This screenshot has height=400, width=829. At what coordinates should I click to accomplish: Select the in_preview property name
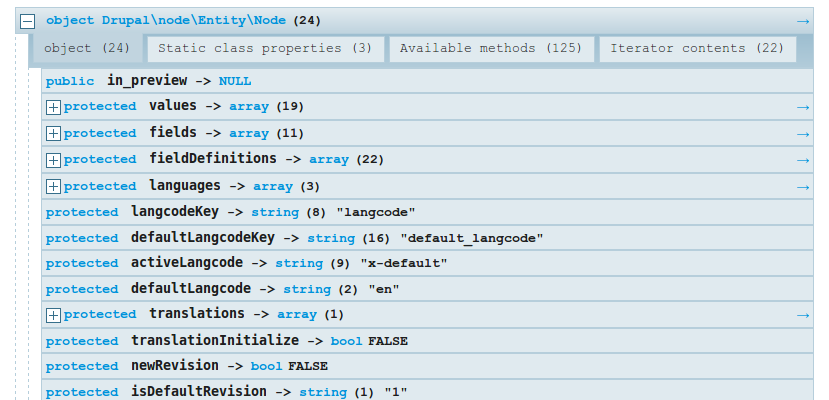point(147,81)
